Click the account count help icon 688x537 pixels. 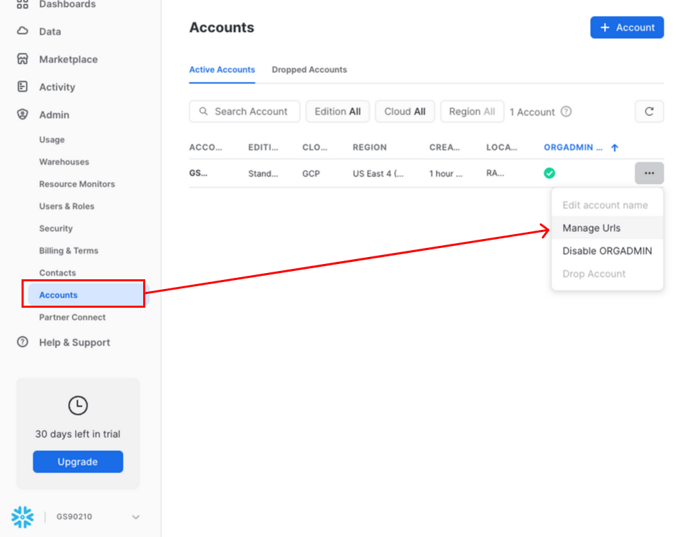point(566,111)
